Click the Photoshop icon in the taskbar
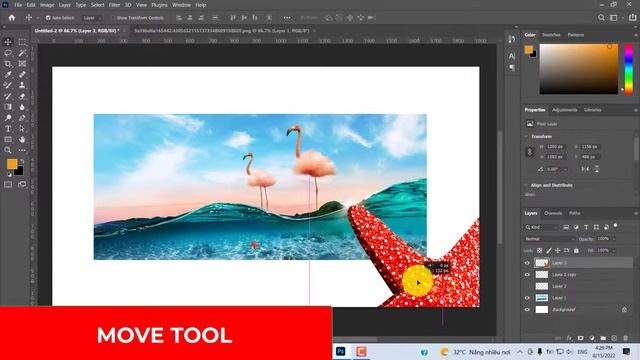The width and height of the screenshot is (640, 360). 340,351
